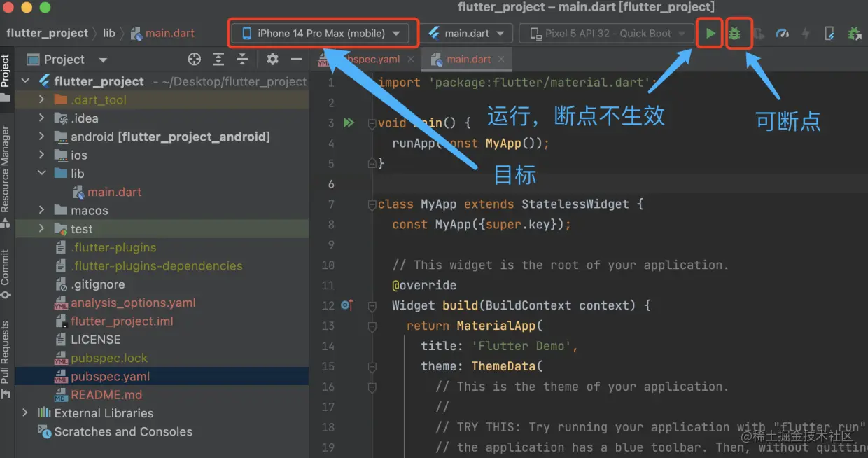This screenshot has height=458, width=868.
Task: Click the StatelessWidget text in line 7
Action: [x=575, y=204]
